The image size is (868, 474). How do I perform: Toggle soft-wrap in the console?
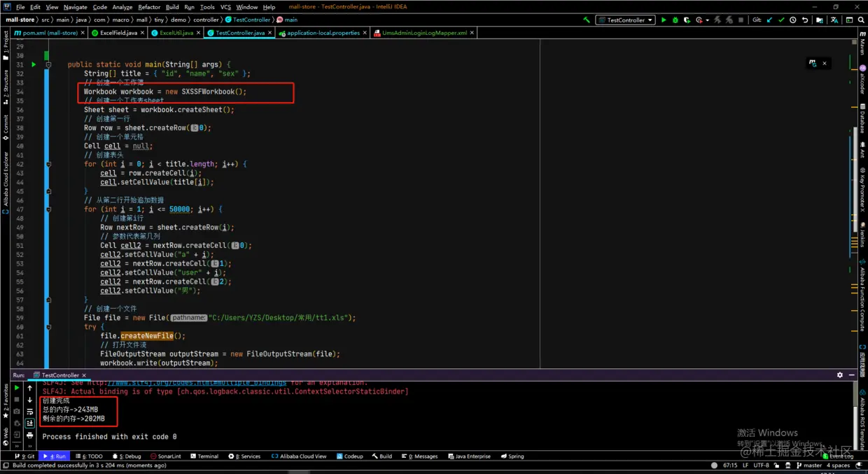(29, 412)
